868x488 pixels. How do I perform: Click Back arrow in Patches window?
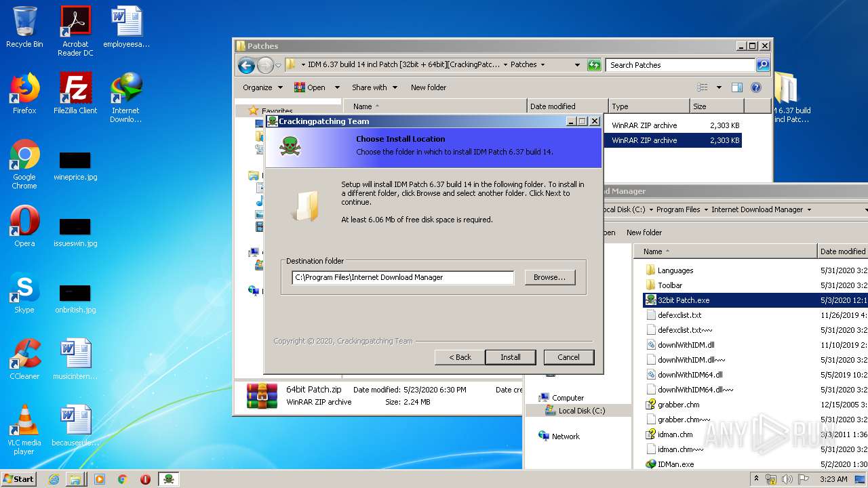pyautogui.click(x=246, y=65)
